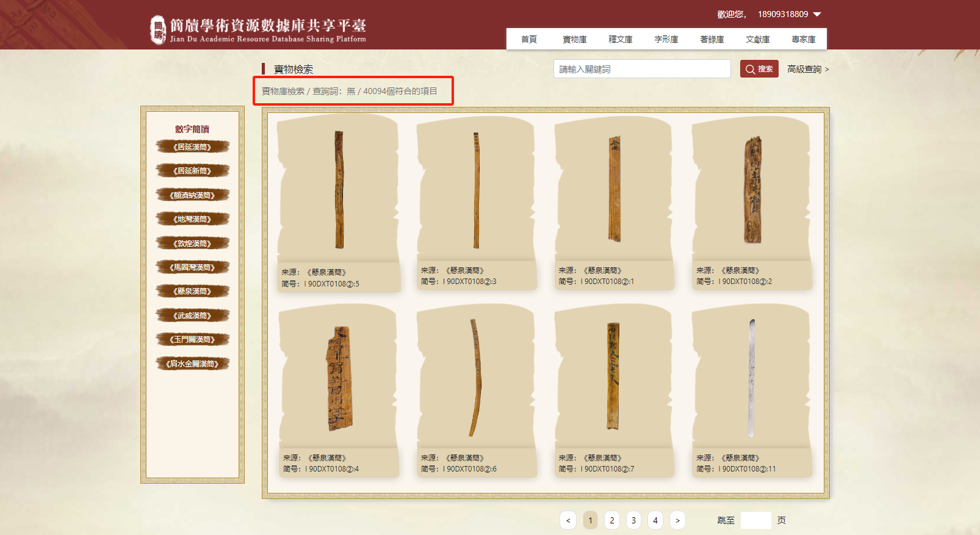Screen dimensions: 980x535
Task: Go to the 首頁 home menu
Action: click(x=528, y=39)
